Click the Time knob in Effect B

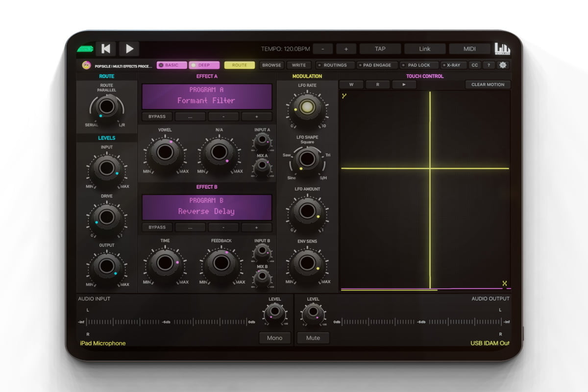165,263
